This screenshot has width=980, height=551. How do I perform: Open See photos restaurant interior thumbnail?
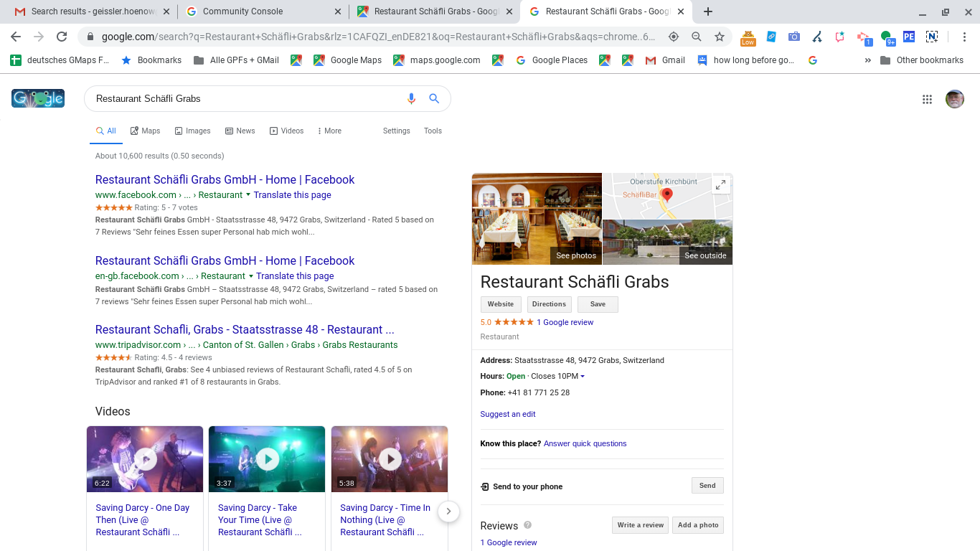(537, 219)
